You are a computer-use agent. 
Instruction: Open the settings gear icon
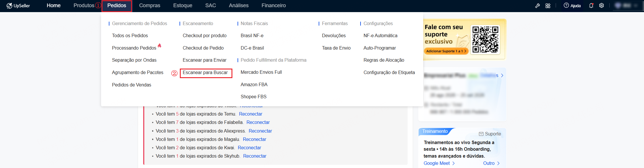[x=602, y=5]
